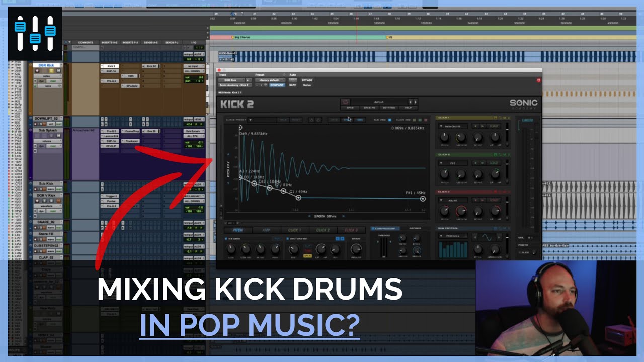Switch to the CLICK 2 tab
The width and height of the screenshot is (644, 362).
click(x=323, y=230)
